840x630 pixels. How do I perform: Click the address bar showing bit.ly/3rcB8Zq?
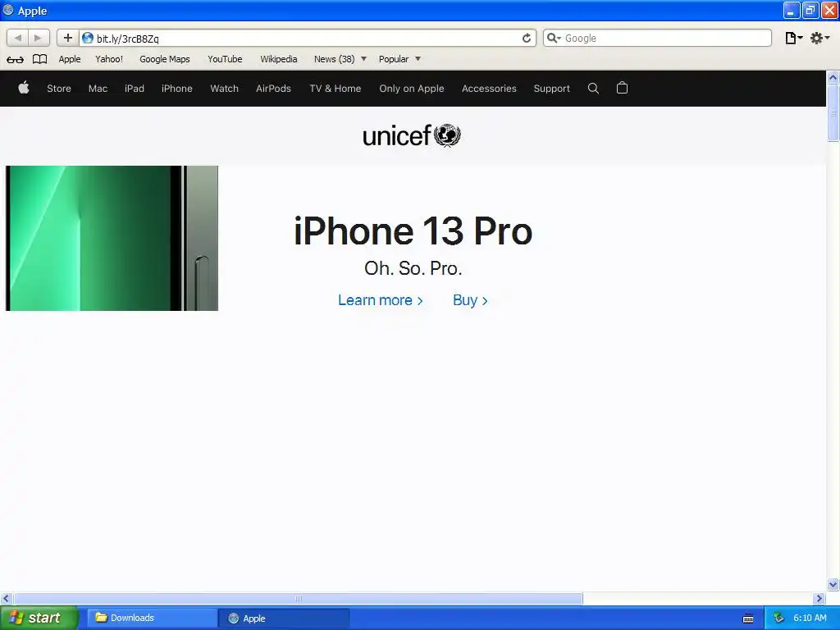click(x=308, y=38)
